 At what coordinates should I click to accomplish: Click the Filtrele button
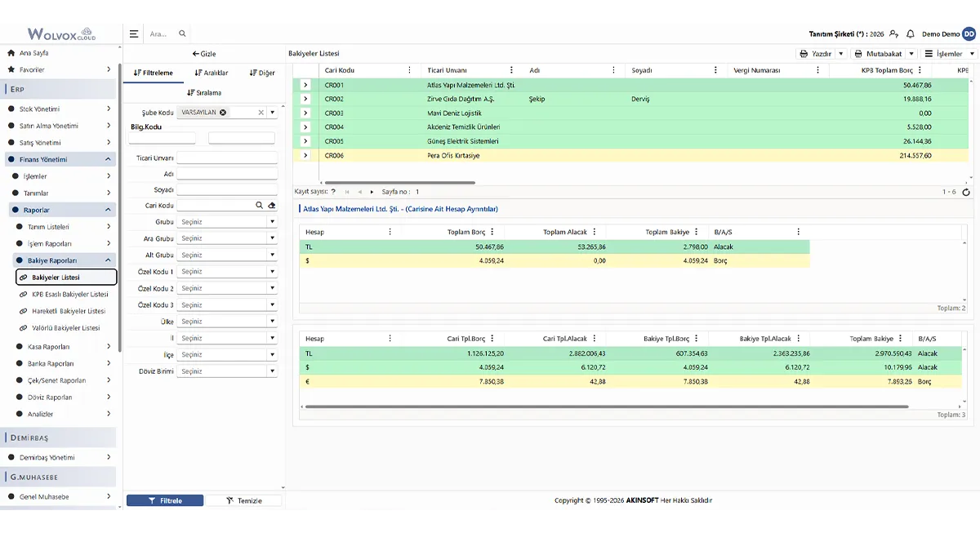point(165,500)
